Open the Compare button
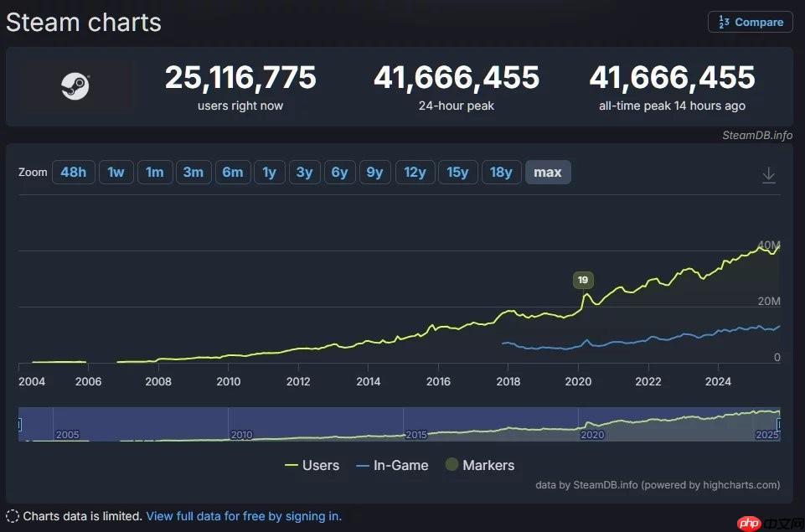The image size is (805, 532). pos(750,23)
